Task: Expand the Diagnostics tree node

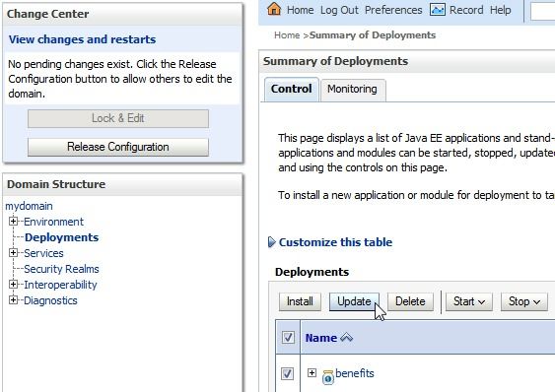Action: point(13,300)
